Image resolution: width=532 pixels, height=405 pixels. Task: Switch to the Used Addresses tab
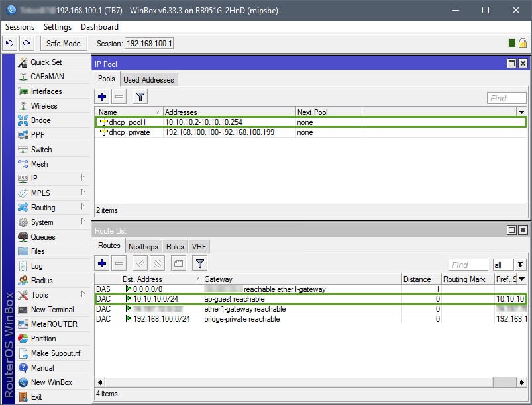148,80
